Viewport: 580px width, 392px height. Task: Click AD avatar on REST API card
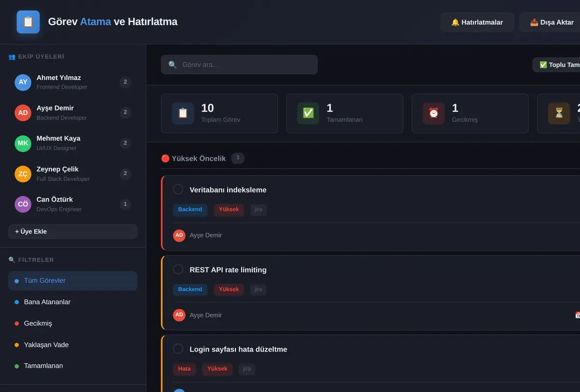tap(179, 315)
